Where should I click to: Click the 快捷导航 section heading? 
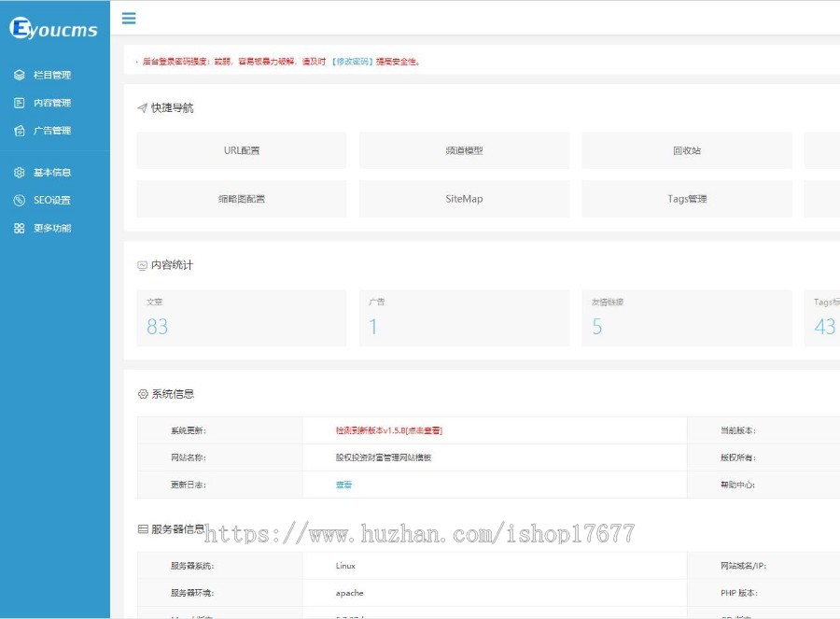pos(172,108)
